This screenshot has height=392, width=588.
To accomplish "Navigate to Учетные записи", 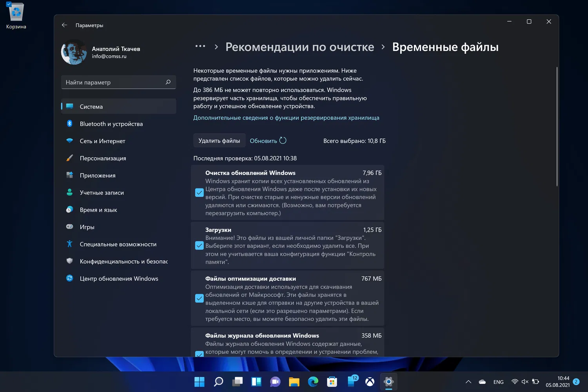I will 119,192.
